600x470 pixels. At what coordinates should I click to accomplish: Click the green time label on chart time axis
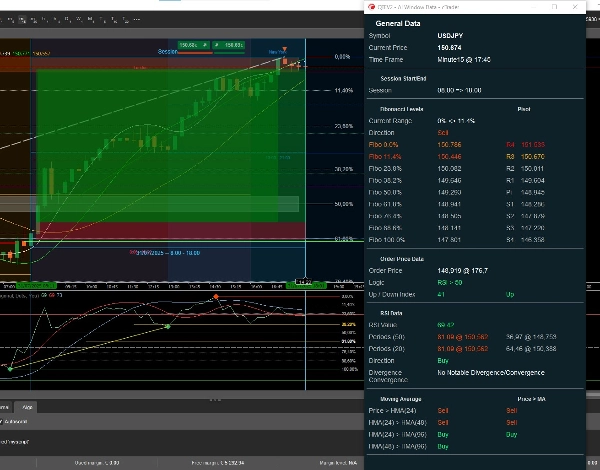pos(306,283)
